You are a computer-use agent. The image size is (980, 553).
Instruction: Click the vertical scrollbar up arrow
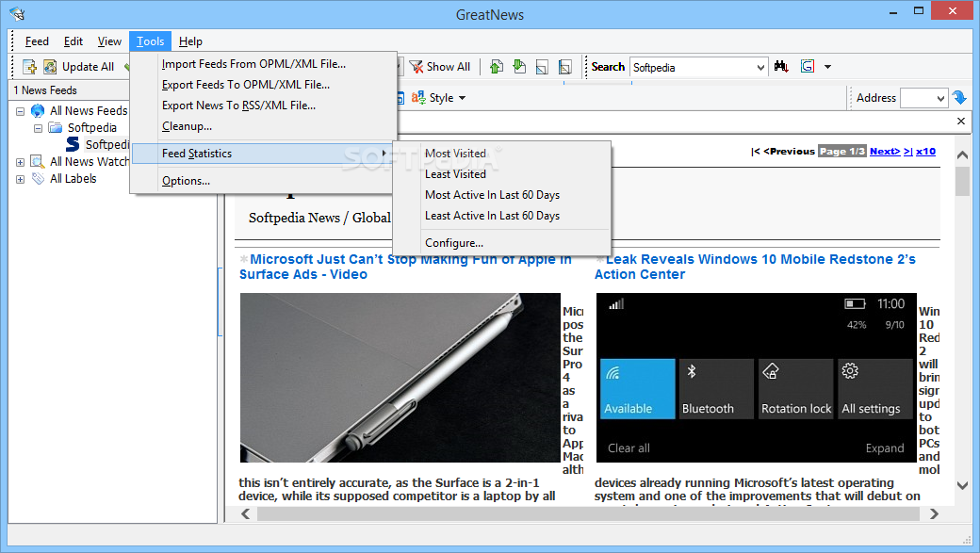[x=962, y=155]
